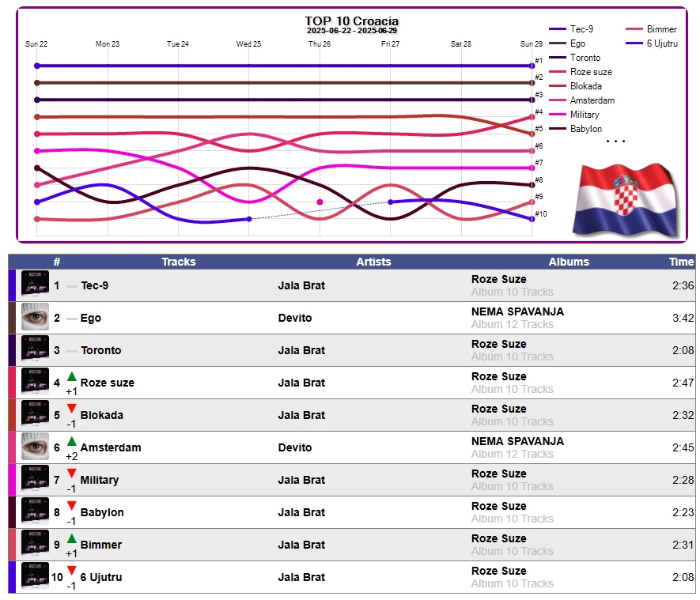Image resolution: width=700 pixels, height=600 pixels.
Task: Open the Toronto track title link
Action: point(101,350)
